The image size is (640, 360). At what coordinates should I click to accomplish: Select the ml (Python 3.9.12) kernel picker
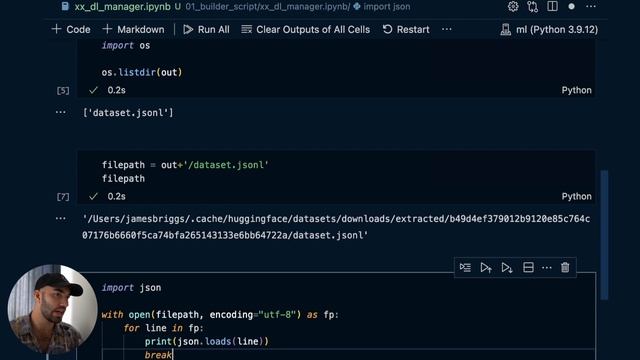tap(549, 29)
